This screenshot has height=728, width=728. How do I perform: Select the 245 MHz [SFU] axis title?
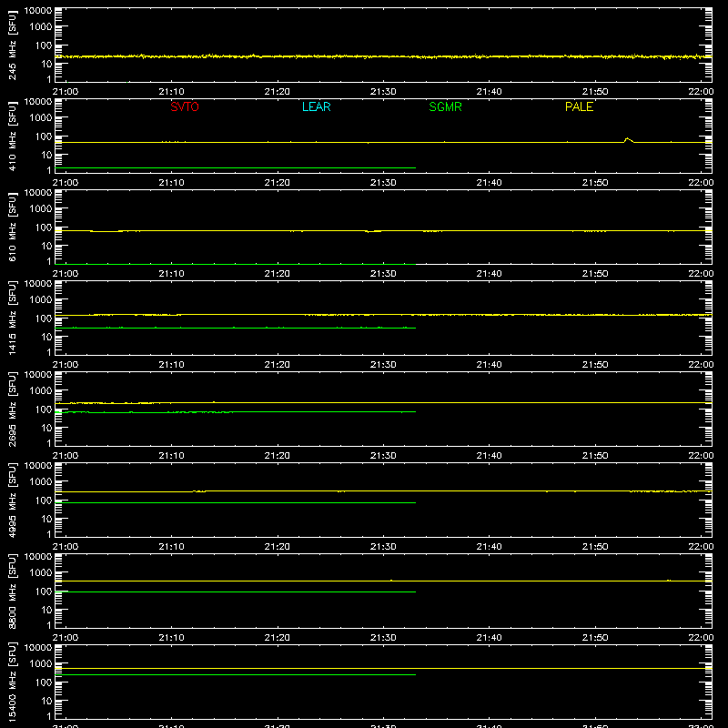point(13,45)
